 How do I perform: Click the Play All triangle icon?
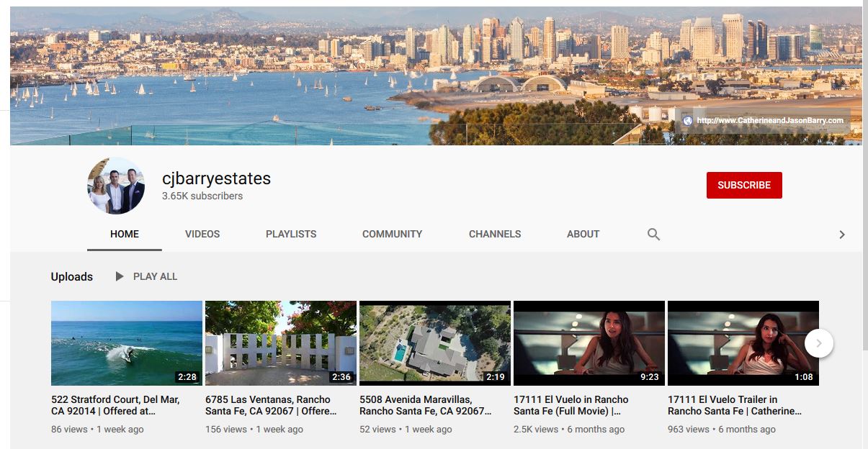120,276
